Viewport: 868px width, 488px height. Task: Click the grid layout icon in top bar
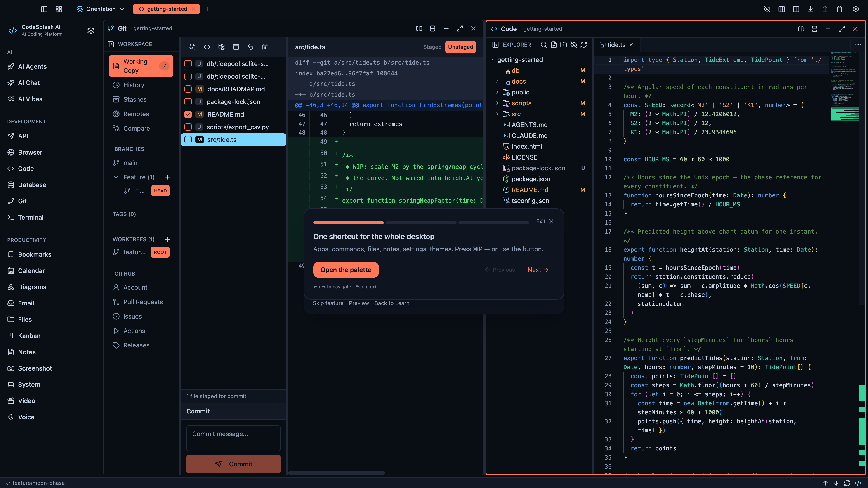pos(796,9)
